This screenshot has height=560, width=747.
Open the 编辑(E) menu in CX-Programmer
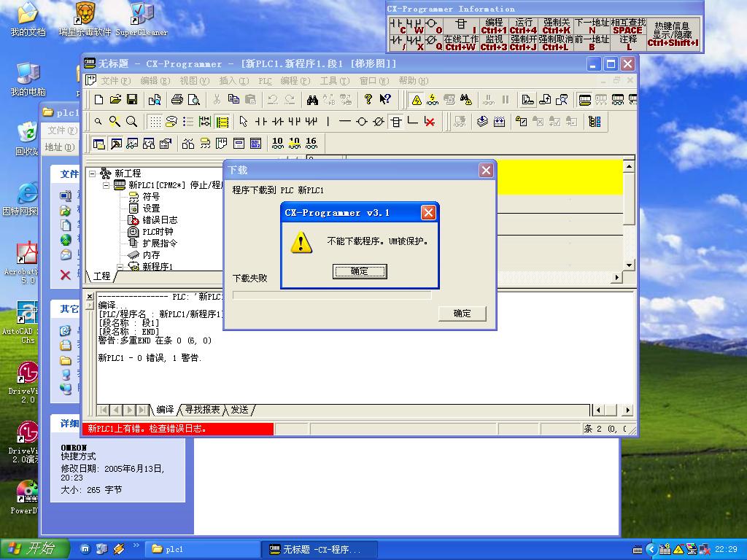click(x=155, y=81)
